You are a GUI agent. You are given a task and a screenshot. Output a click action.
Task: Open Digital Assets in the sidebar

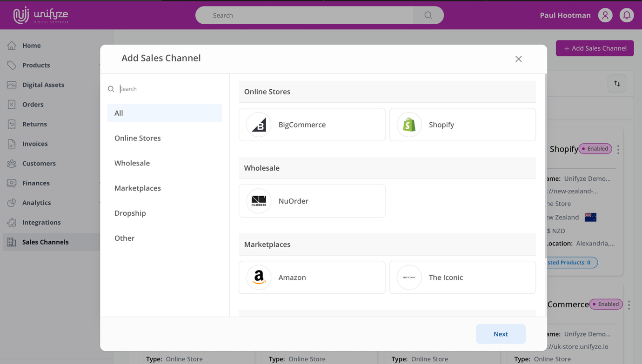tap(50, 85)
